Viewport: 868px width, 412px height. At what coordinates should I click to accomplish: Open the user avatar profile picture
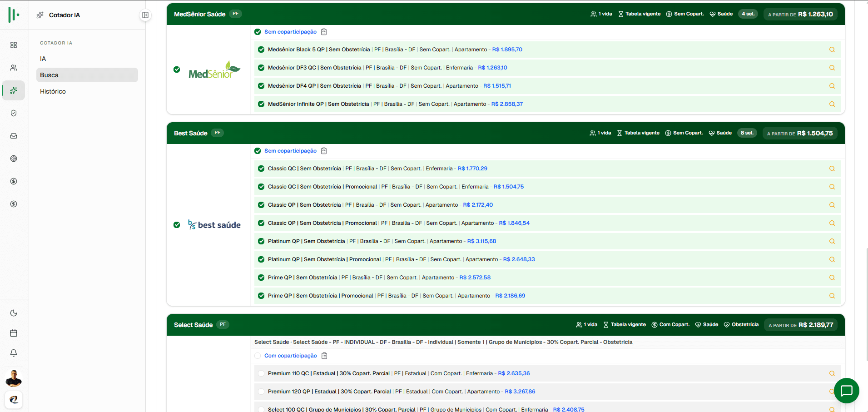coord(14,378)
